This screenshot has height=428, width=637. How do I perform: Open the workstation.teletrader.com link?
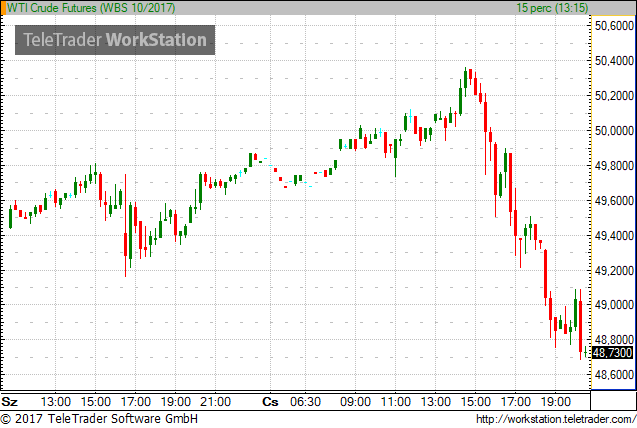click(556, 419)
